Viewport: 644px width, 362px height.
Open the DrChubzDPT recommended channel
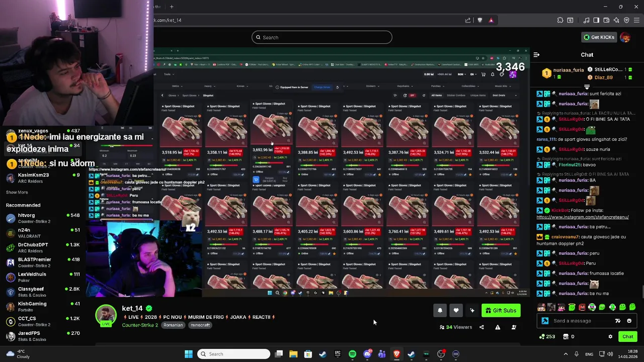[43, 247]
